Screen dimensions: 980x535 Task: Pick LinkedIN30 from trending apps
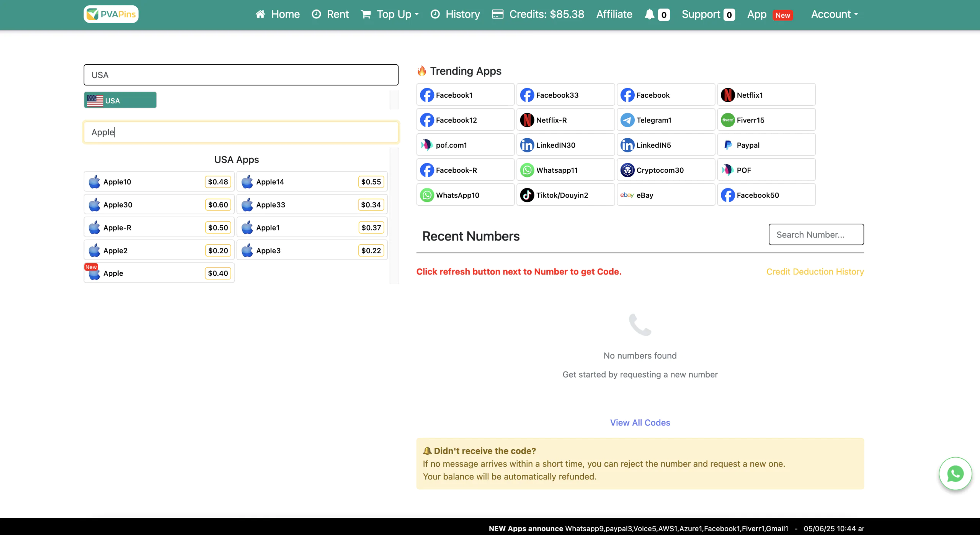point(565,145)
